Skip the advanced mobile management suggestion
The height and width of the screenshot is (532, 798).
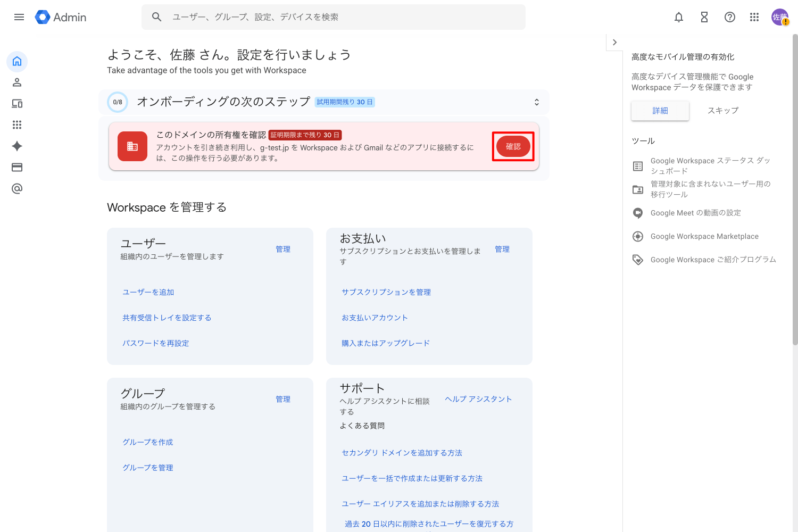(722, 111)
